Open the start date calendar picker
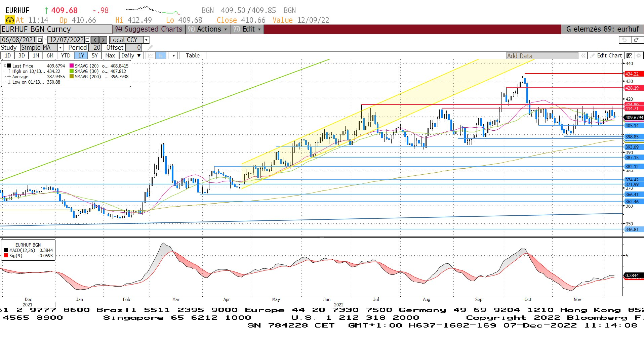Screen dimensions: 644x344 40,40
